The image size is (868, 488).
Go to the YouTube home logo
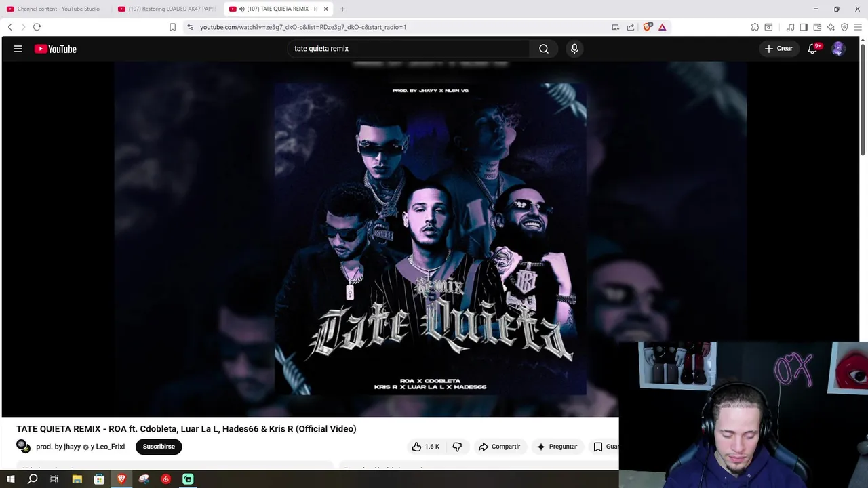[x=56, y=49]
